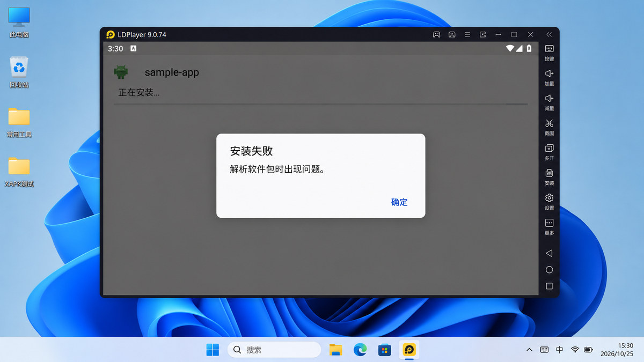Tap the Android back triangle button

pos(549,253)
